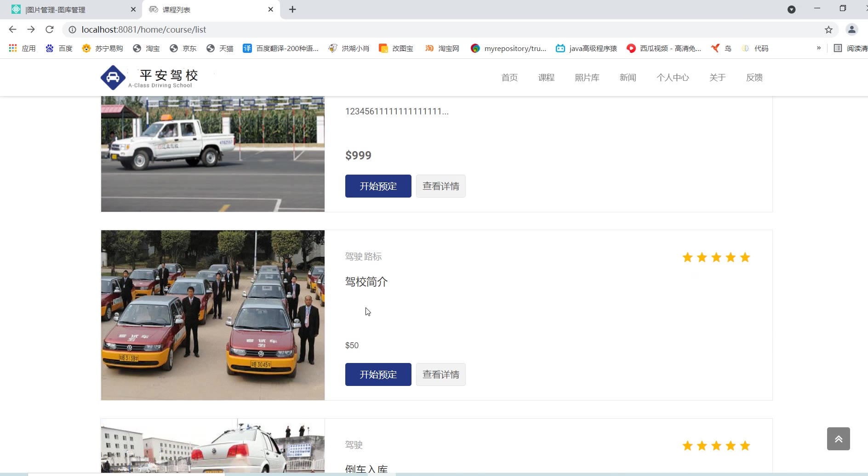
Task: Open the Chrome profile avatar
Action: coord(851,29)
